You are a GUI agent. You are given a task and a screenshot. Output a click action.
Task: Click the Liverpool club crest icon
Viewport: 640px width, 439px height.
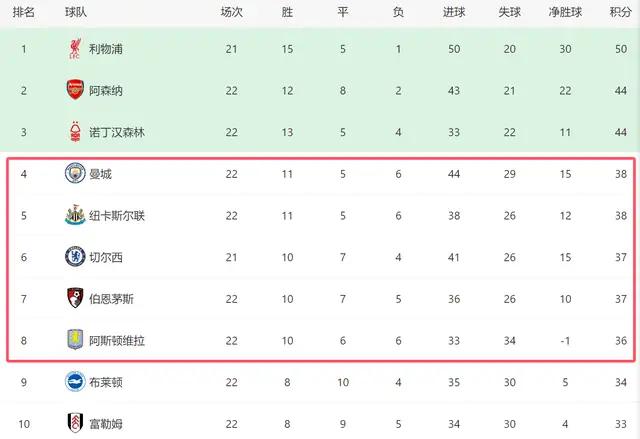(75, 48)
